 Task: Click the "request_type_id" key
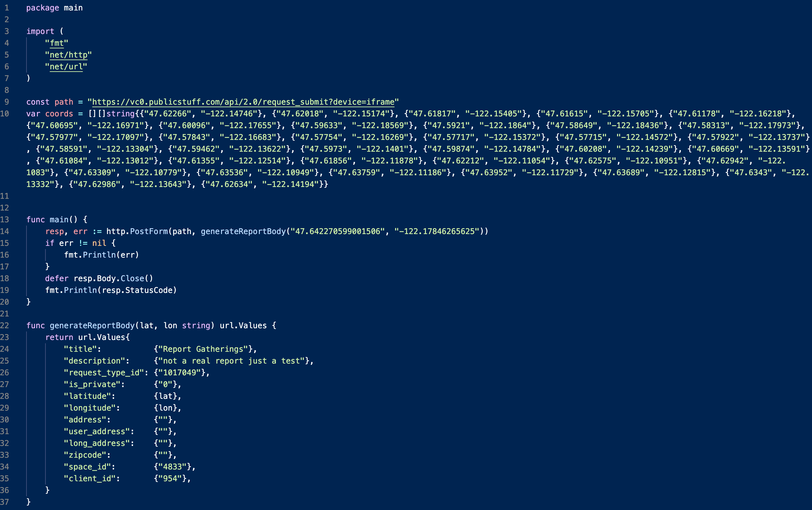tap(104, 373)
